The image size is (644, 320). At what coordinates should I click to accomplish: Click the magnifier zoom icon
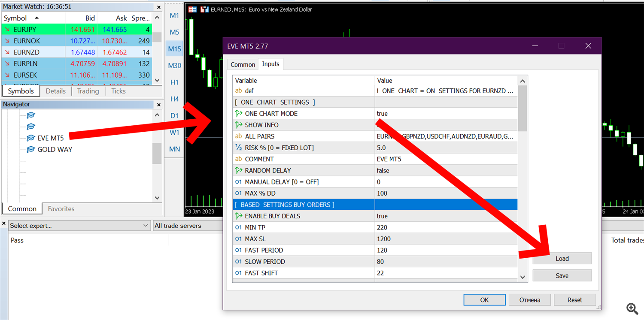tap(632, 308)
